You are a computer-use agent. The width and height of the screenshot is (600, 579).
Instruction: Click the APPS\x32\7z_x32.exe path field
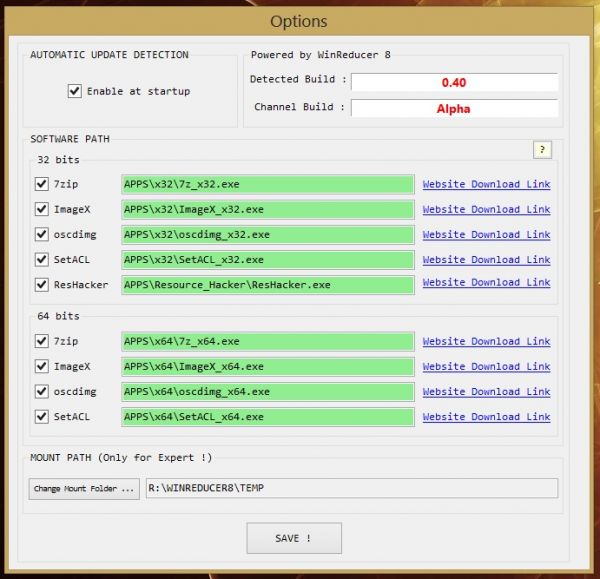(x=268, y=184)
